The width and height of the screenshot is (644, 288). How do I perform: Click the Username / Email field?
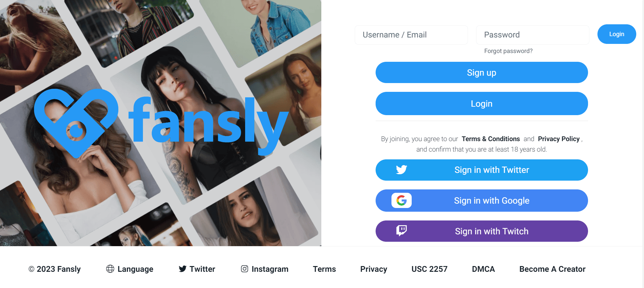(411, 35)
